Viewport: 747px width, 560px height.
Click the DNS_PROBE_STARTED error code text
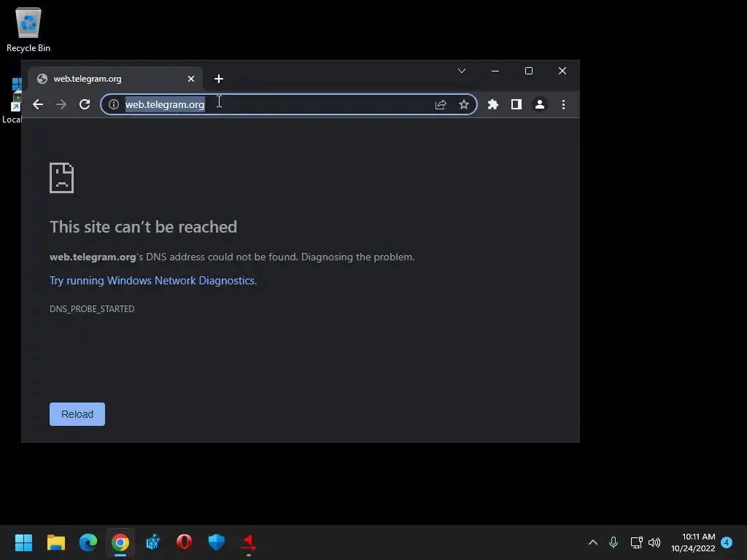pos(92,308)
